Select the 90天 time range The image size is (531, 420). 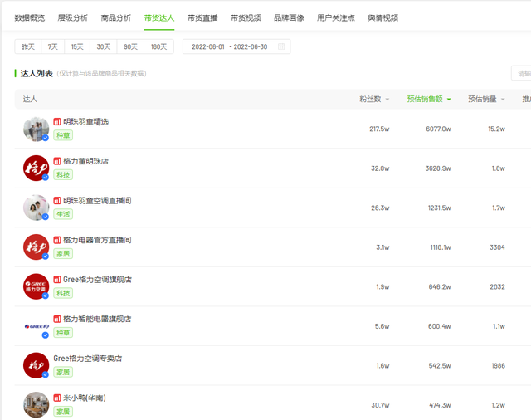click(x=131, y=46)
